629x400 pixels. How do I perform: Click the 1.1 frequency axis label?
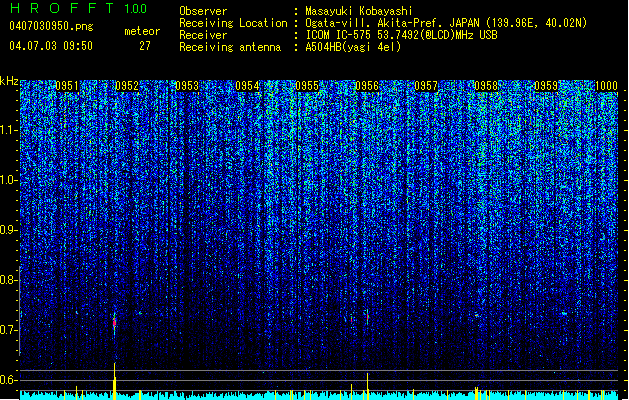pyautogui.click(x=9, y=130)
